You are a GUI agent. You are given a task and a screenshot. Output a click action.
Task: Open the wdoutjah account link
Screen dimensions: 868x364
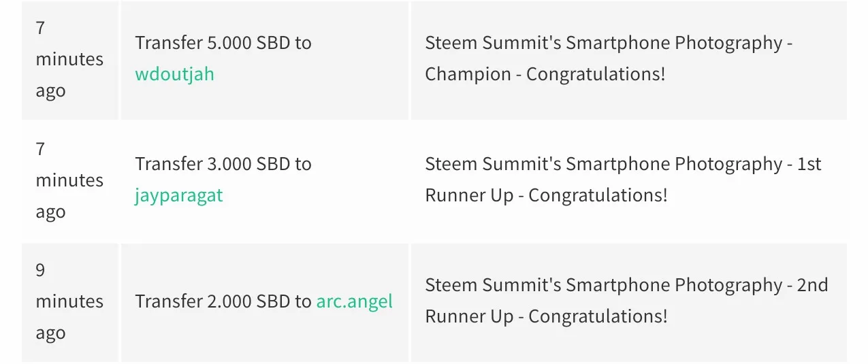point(174,74)
